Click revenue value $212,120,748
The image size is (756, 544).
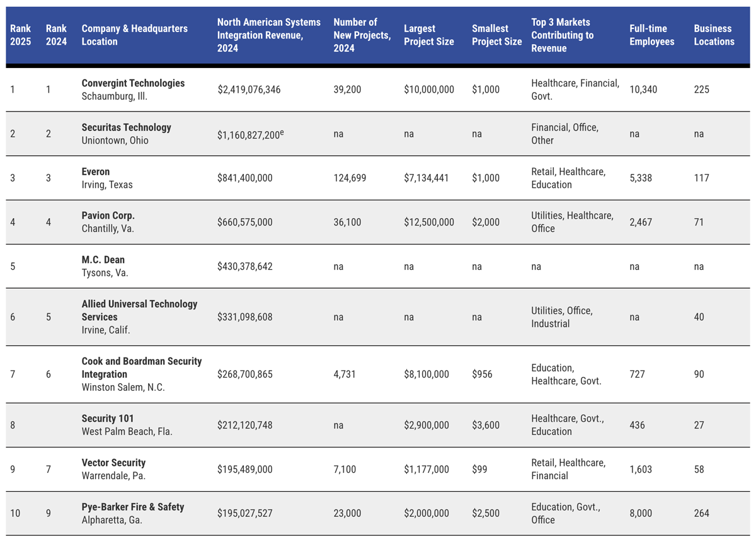245,425
